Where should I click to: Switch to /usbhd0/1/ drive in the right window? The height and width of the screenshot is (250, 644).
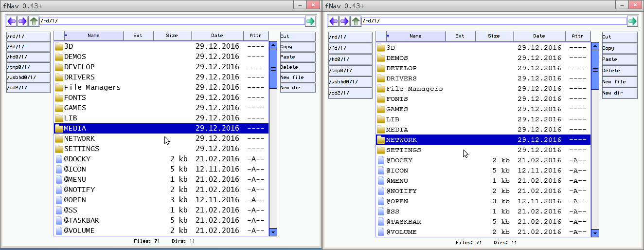point(350,81)
